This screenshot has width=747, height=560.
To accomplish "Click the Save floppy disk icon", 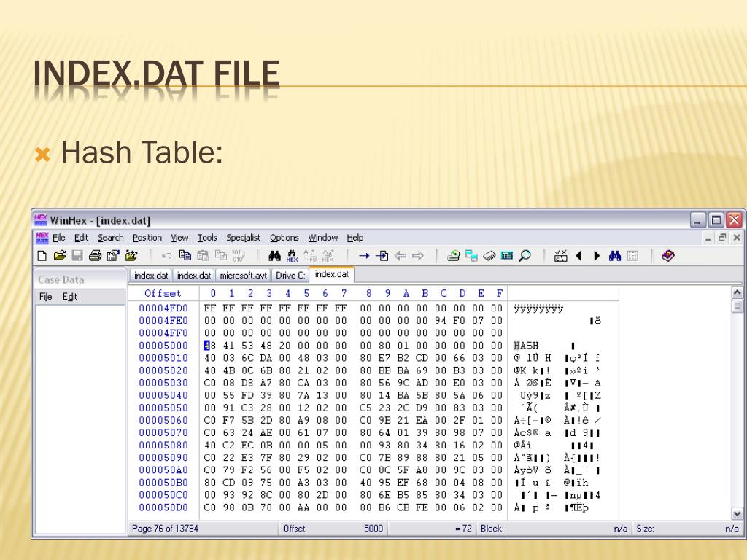I will coord(77,256).
